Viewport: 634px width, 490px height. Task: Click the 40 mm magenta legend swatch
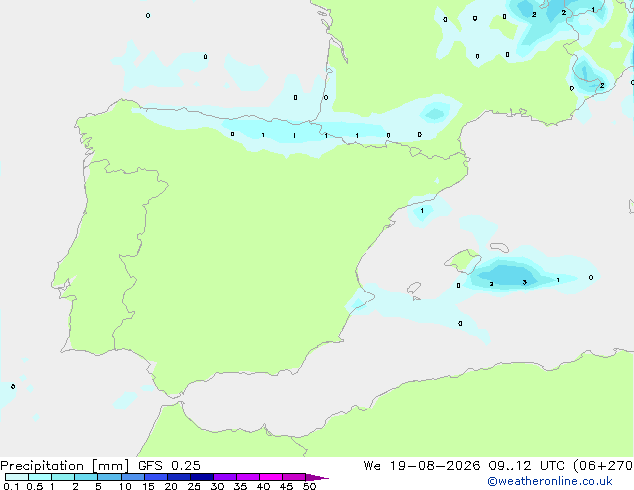coord(271,477)
